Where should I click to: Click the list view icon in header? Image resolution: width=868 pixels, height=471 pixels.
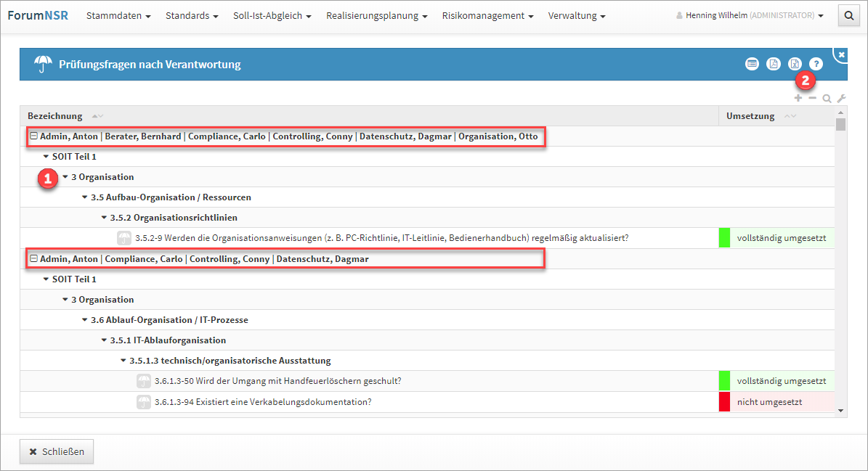coord(752,64)
